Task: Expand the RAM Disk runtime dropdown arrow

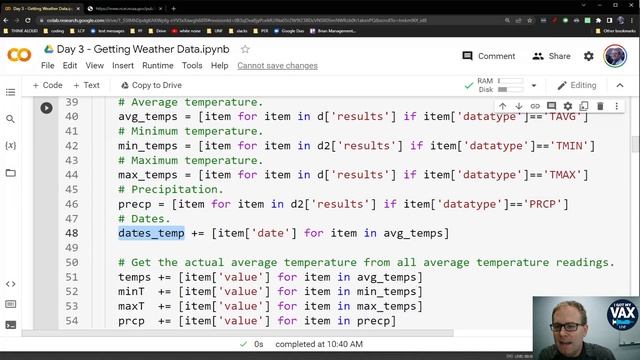Action: pyautogui.click(x=534, y=86)
